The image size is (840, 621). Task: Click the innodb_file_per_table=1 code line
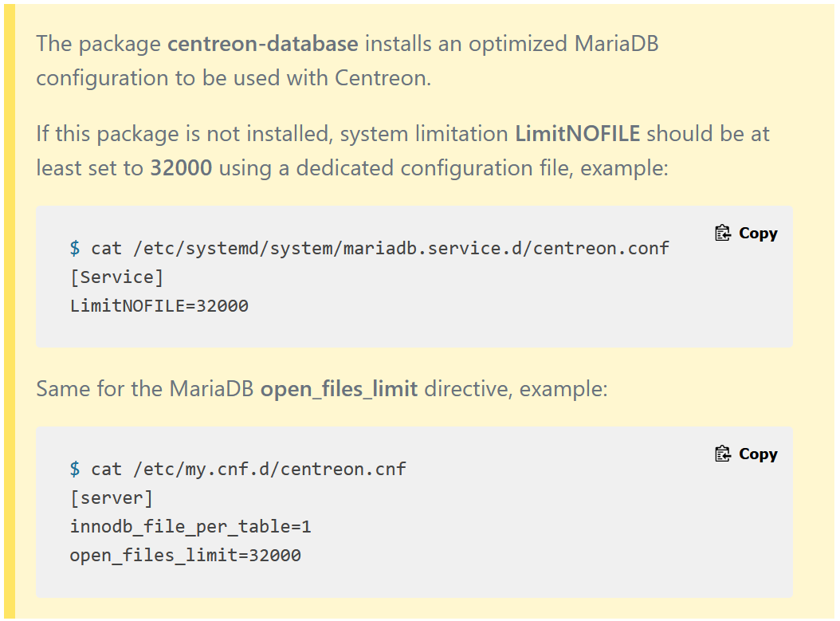click(x=190, y=526)
